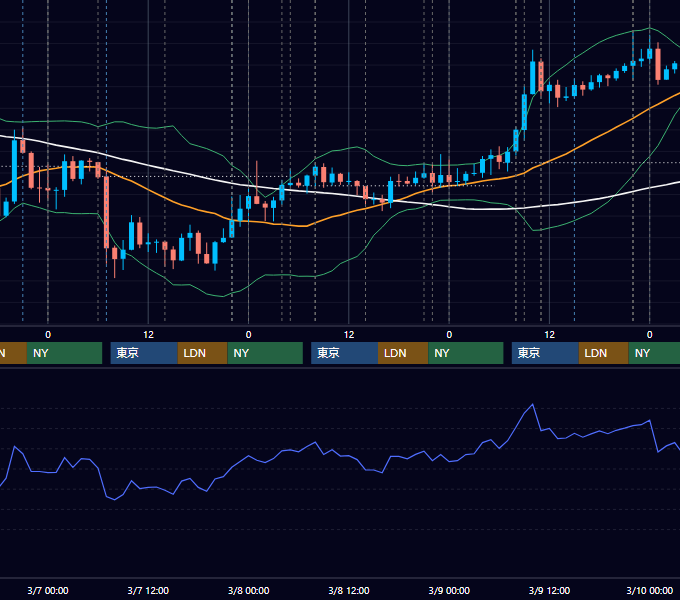Select the 東京 session block on 3/8
Viewport: 680px width, 600px height.
coord(344,353)
